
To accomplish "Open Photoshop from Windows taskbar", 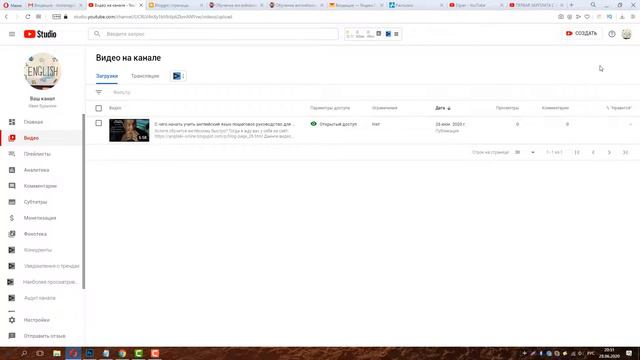I will click(x=89, y=353).
